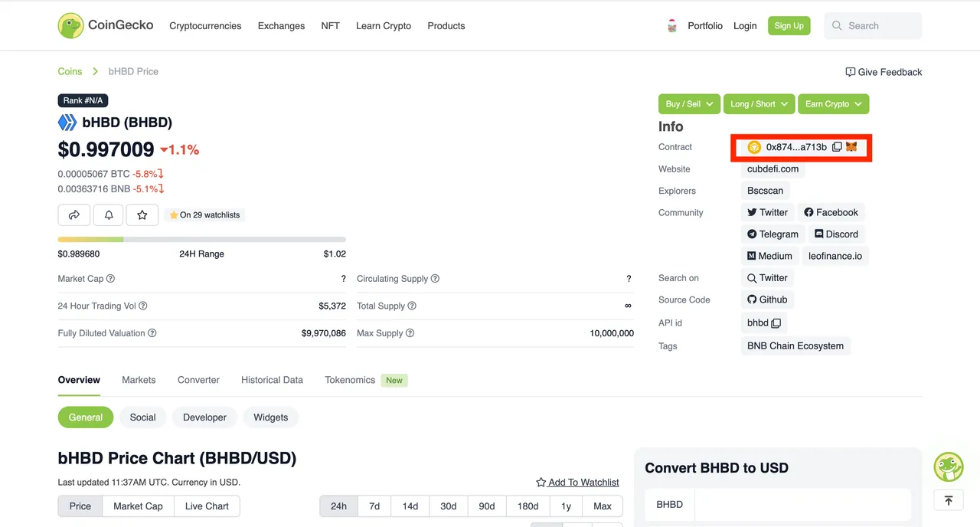Click the scroll-to-top arrow button

click(949, 500)
